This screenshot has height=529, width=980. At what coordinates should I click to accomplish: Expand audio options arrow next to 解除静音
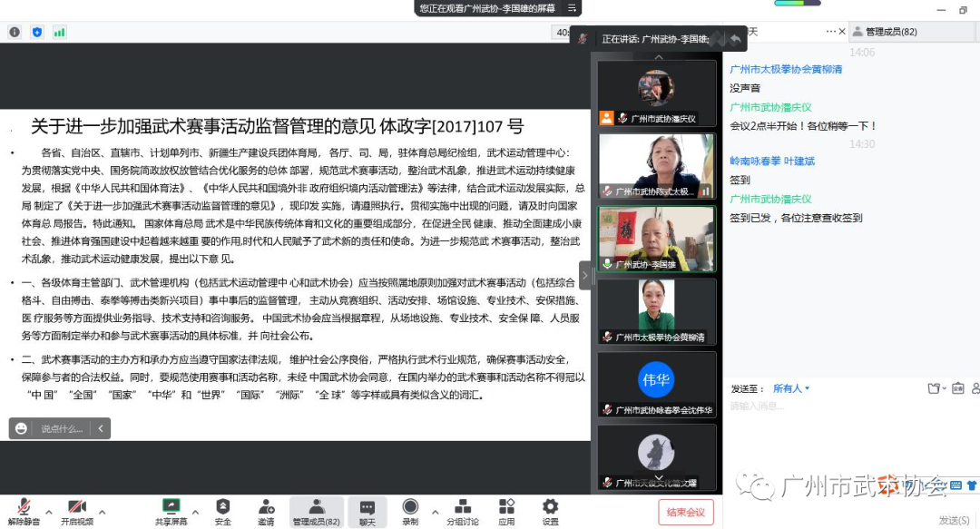pos(49,512)
